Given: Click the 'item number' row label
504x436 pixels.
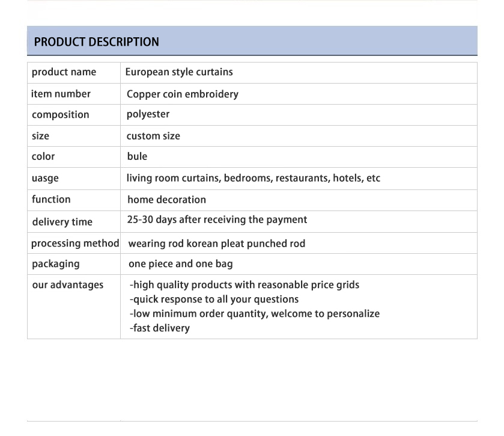Looking at the screenshot, I should pyautogui.click(x=61, y=94).
